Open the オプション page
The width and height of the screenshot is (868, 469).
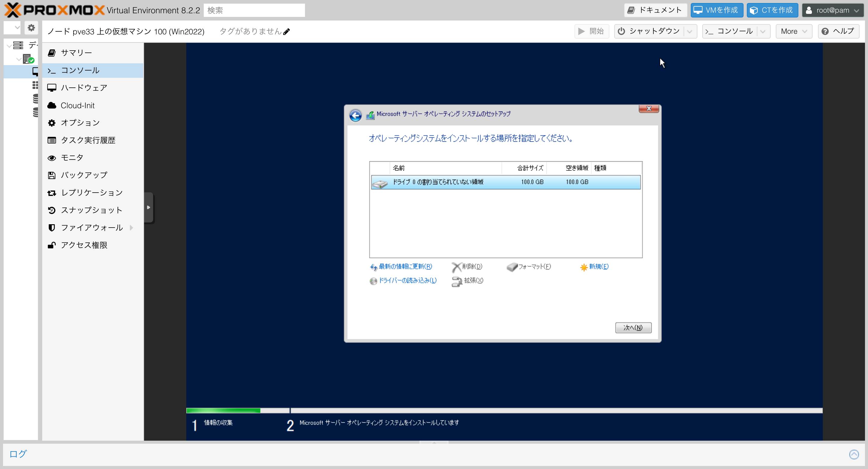[x=80, y=123]
